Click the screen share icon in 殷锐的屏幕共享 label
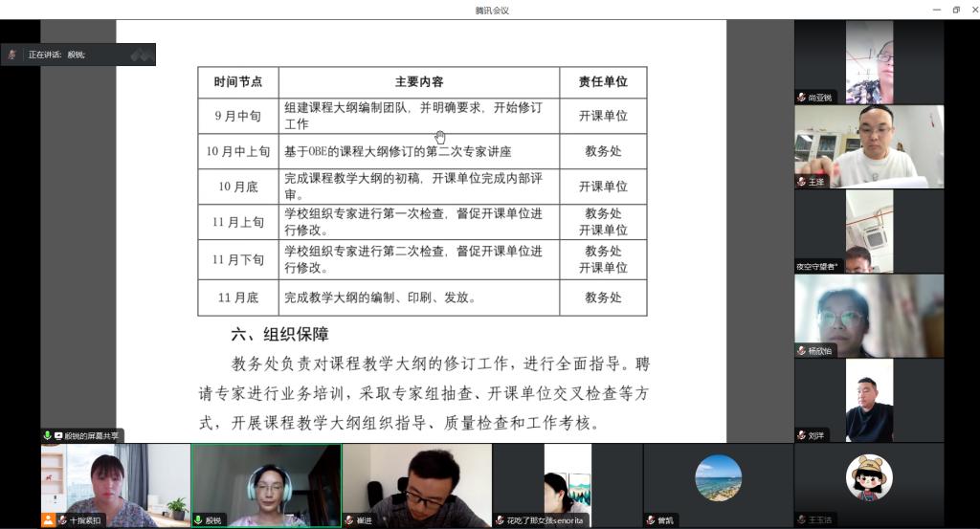This screenshot has height=529, width=980. 57,436
